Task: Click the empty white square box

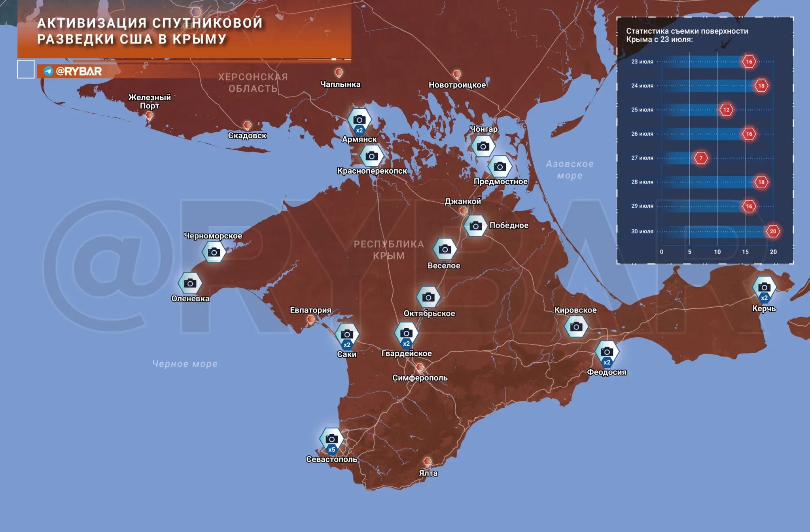Action: [26, 69]
